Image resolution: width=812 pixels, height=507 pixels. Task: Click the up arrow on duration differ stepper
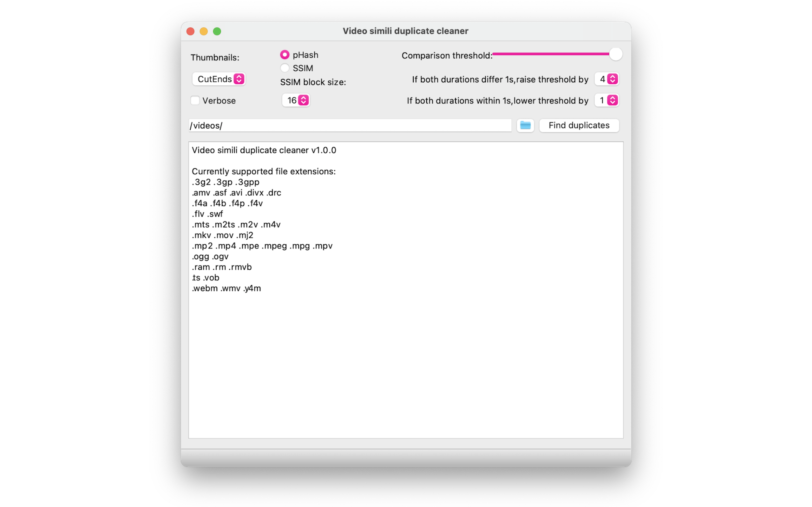click(612, 76)
